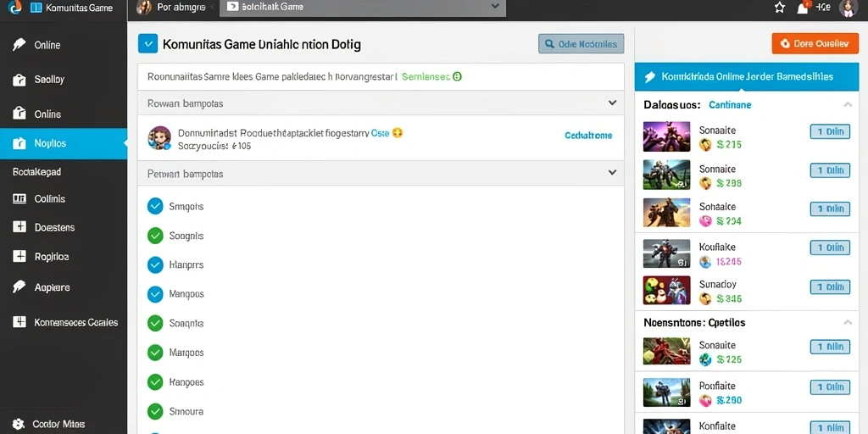The width and height of the screenshot is (868, 434).
Task: Open the Roufiaite $ 290 game thumbnail
Action: click(x=666, y=392)
